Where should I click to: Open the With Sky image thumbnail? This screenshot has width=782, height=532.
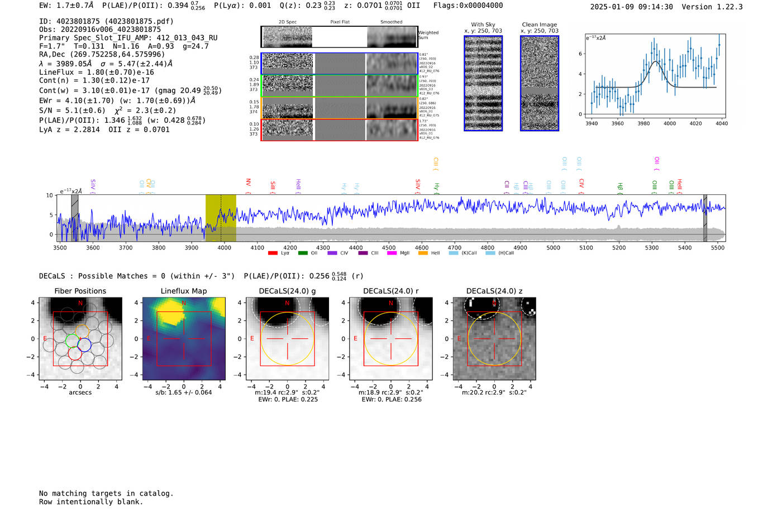point(483,83)
